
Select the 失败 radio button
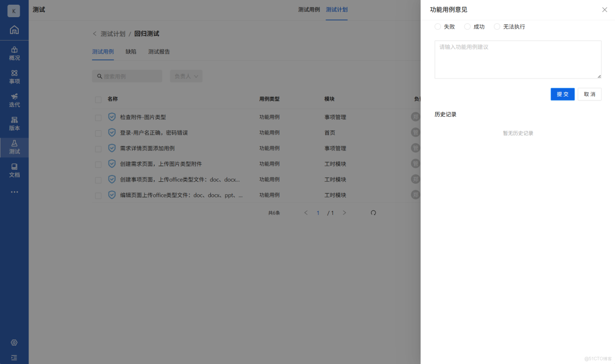coord(437,26)
